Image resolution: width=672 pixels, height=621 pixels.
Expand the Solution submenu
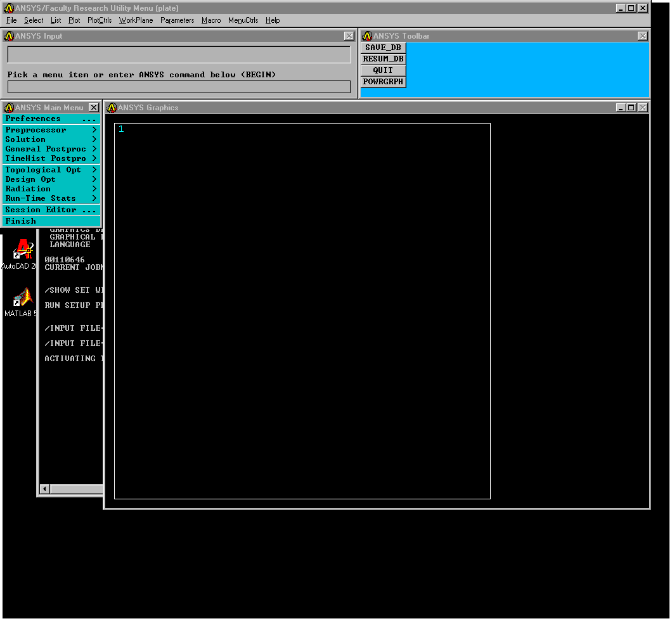[x=51, y=139]
